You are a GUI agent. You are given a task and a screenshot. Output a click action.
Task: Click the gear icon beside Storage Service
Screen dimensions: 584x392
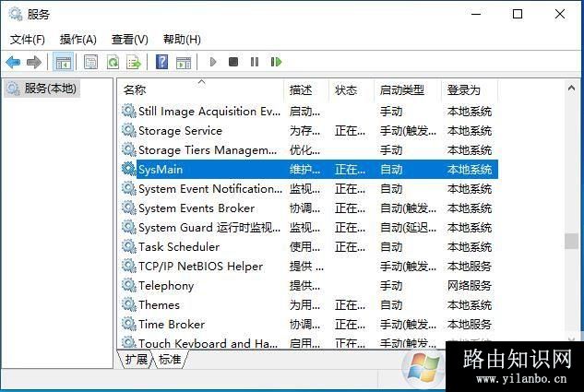click(x=129, y=130)
